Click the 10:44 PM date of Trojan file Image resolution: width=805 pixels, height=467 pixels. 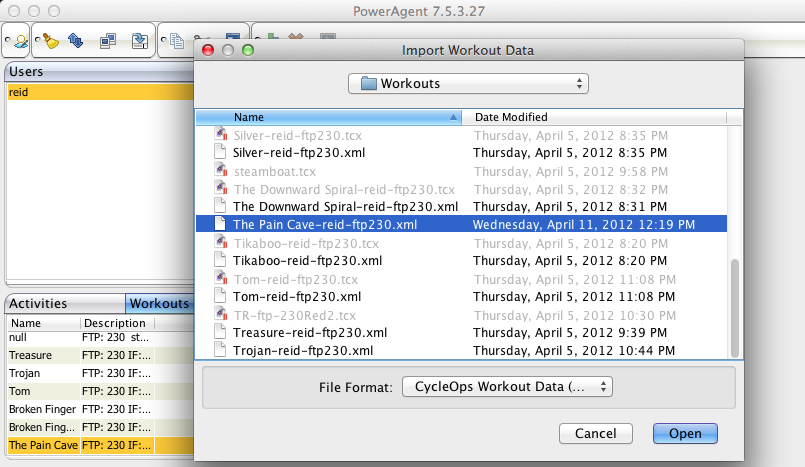pyautogui.click(x=574, y=351)
